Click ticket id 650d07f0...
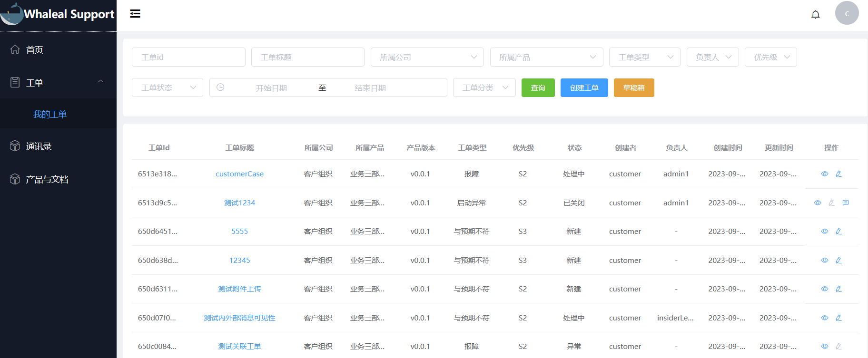868x358 pixels. click(157, 318)
